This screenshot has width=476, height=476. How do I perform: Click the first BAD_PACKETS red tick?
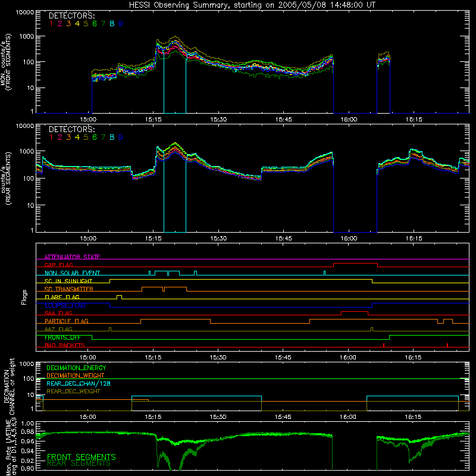tap(384, 345)
